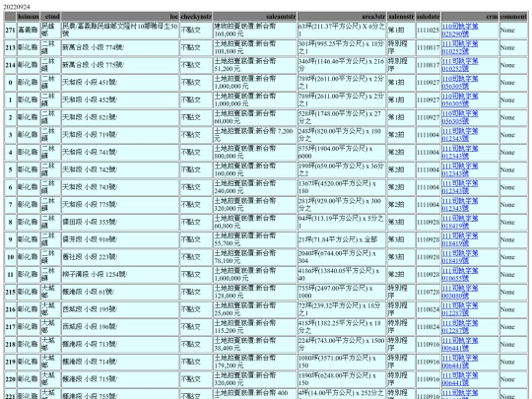
Task: Select the price cell 168,000 元
Action: [255, 31]
